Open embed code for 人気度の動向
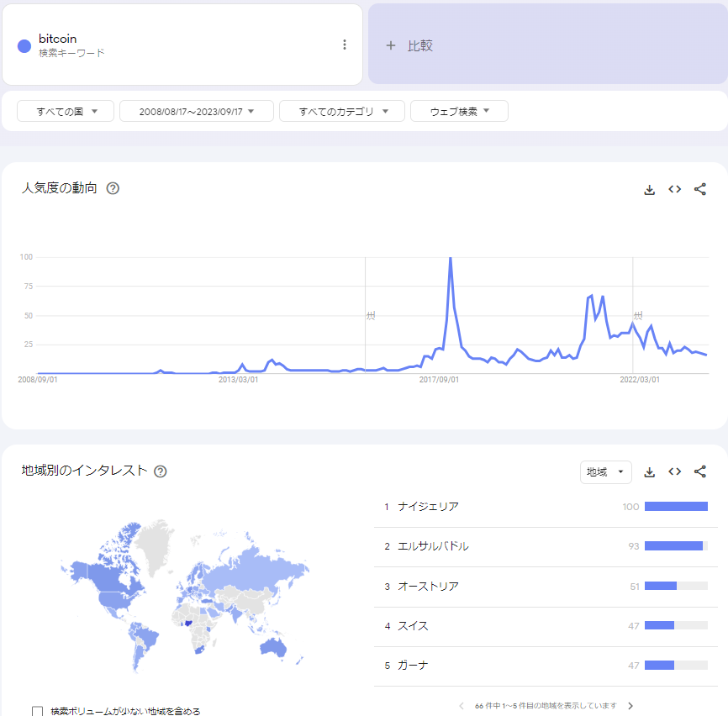 pos(674,189)
